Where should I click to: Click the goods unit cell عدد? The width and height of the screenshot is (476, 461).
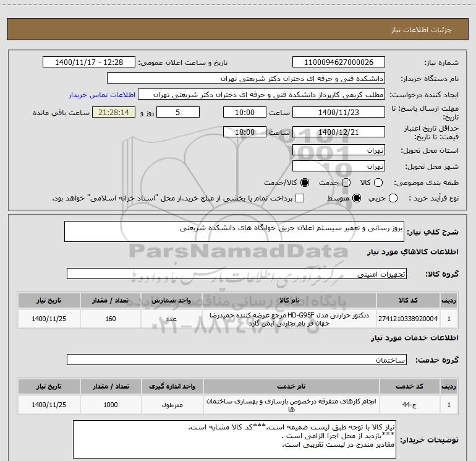pyautogui.click(x=171, y=319)
